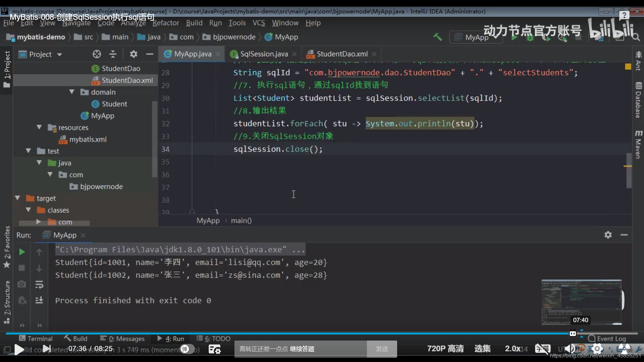Open the Ant side tool window
Screen dimensions: 644x362
pyautogui.click(x=638, y=61)
